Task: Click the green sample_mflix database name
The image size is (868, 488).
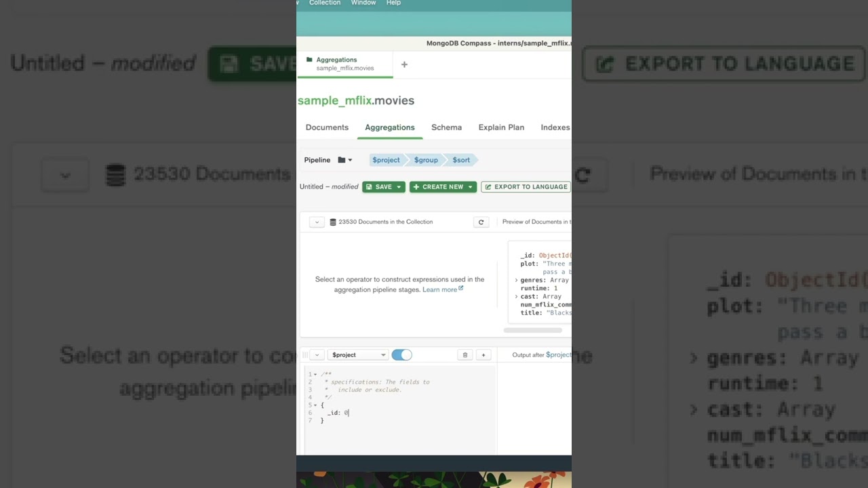Action: tap(334, 100)
